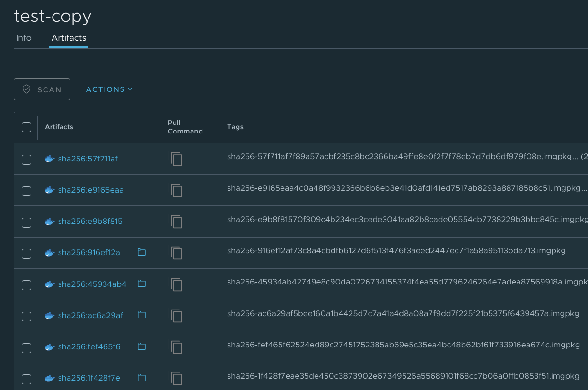
Task: Open the folder icon for sha256:916ef12a
Action: (141, 252)
